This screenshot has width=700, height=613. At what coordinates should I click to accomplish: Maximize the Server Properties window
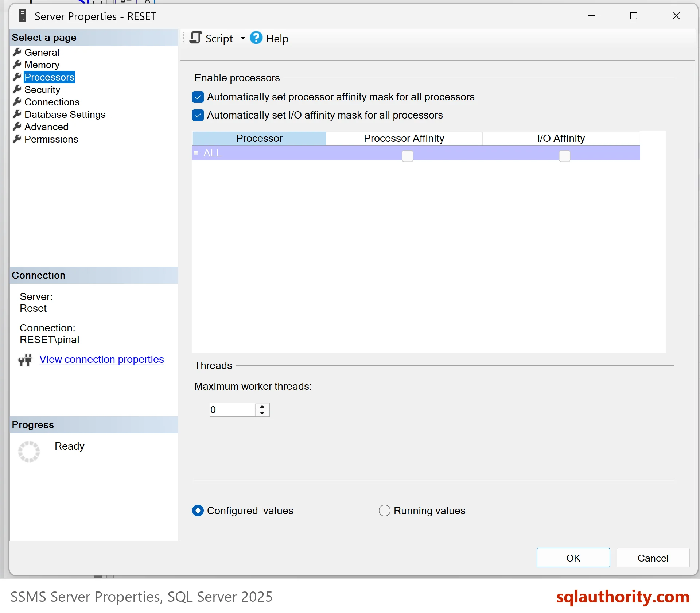[634, 16]
